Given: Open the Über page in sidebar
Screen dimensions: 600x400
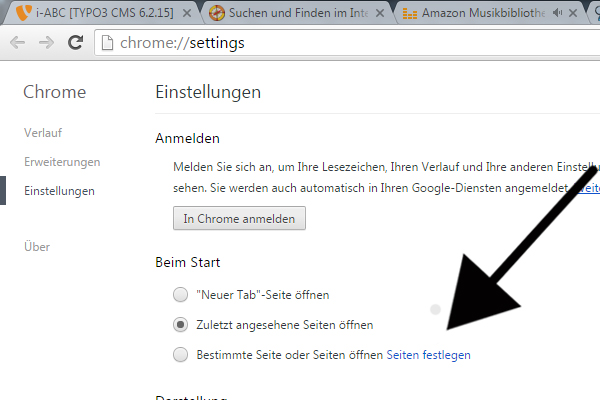Looking at the screenshot, I should [37, 246].
